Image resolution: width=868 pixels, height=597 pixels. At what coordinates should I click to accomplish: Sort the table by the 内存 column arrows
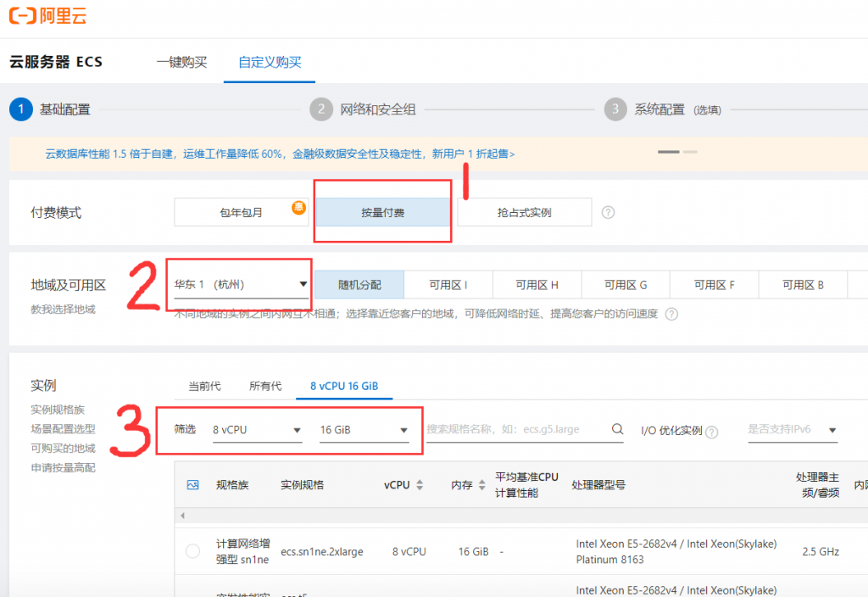(x=482, y=485)
